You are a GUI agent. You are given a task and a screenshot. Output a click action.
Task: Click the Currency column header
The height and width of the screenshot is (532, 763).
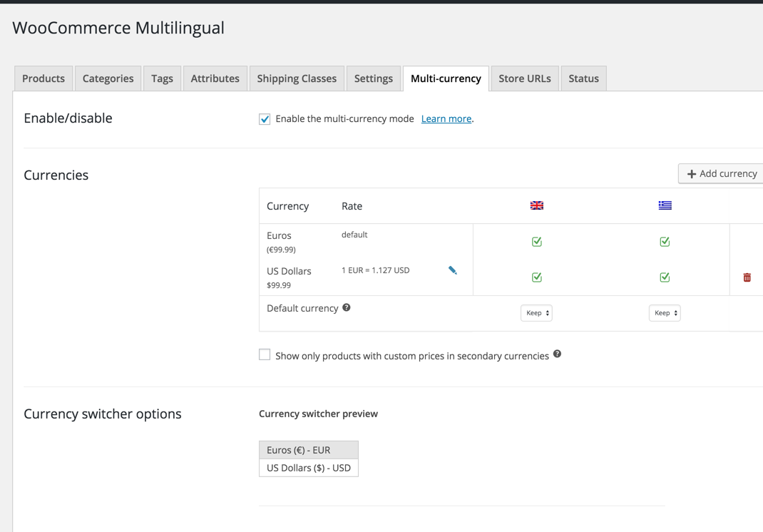287,206
